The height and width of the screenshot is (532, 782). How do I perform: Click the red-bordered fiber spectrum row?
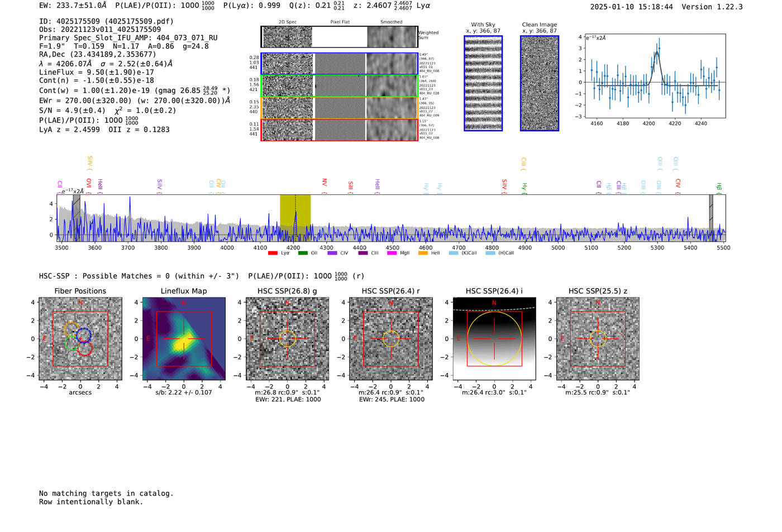click(x=340, y=130)
